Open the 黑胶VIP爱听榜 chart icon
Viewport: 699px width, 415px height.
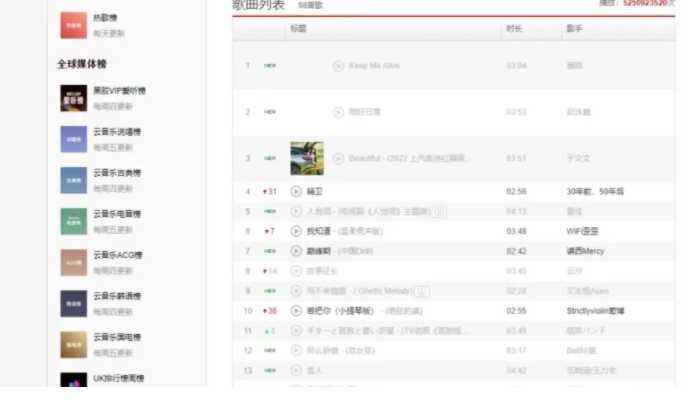[73, 97]
